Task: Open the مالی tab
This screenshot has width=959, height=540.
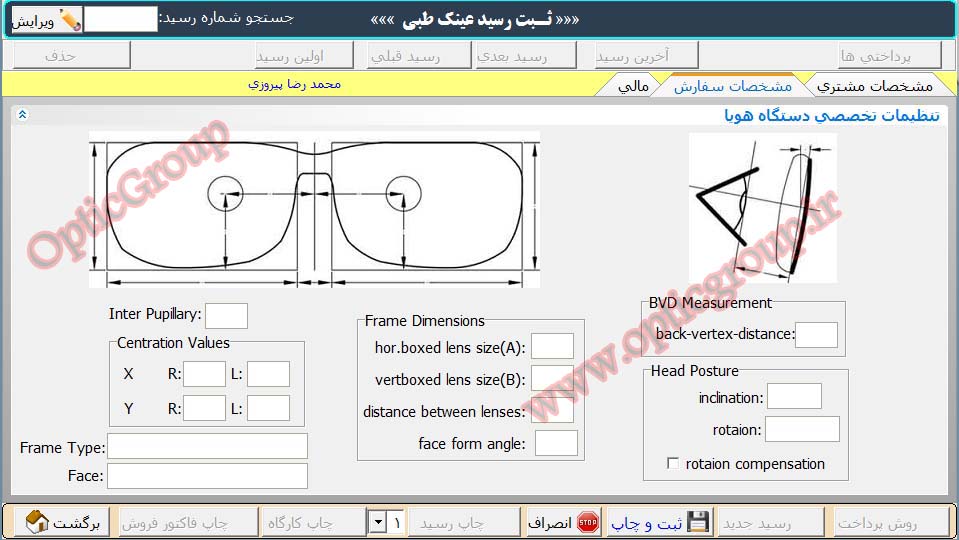Action: coord(633,86)
